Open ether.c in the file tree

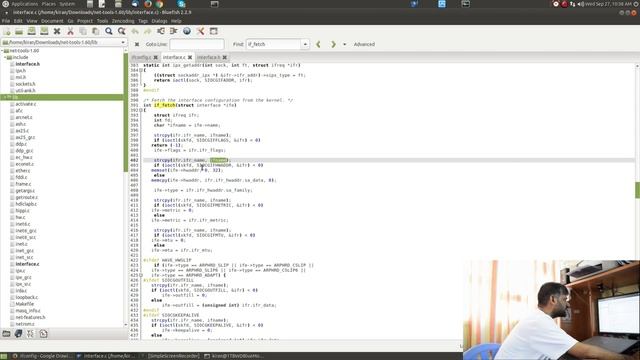[x=22, y=171]
